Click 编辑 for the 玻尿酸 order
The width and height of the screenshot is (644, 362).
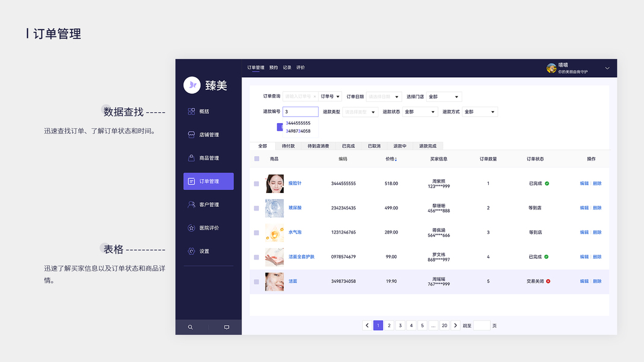[x=584, y=208]
